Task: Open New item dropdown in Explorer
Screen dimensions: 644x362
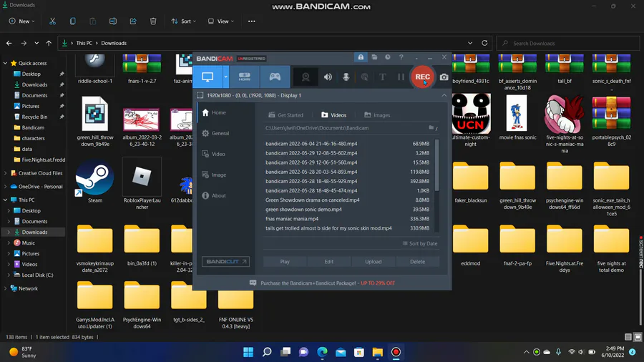Action: coord(21,21)
